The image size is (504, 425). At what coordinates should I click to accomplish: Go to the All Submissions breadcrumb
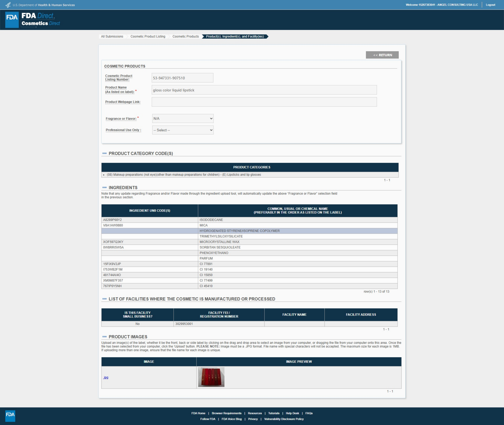coord(112,36)
